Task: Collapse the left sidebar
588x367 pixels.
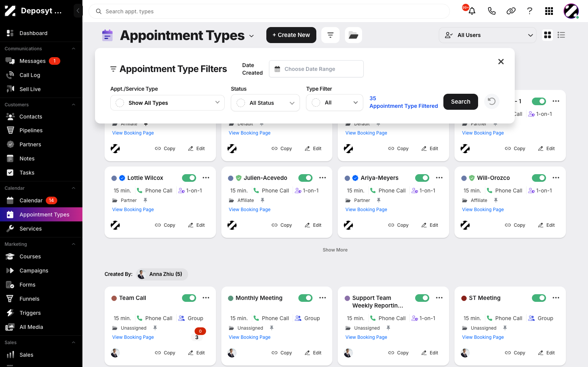Action: pos(78,11)
